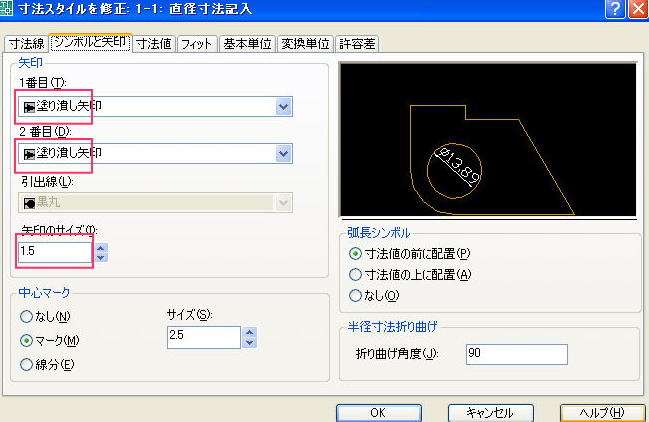The width and height of the screenshot is (649, 422).
Task: Open the フィット tab
Action: tap(197, 43)
